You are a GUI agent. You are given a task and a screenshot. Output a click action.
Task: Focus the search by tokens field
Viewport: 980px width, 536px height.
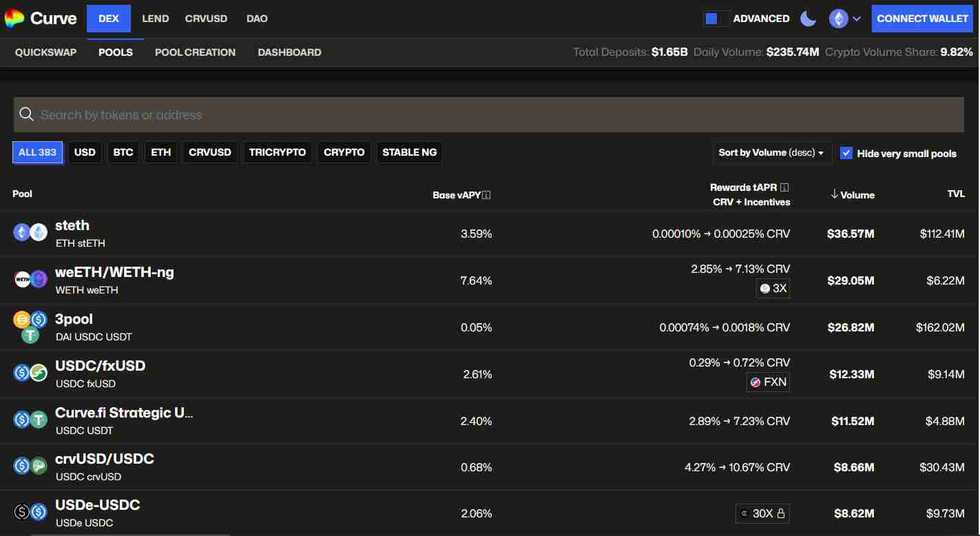488,114
